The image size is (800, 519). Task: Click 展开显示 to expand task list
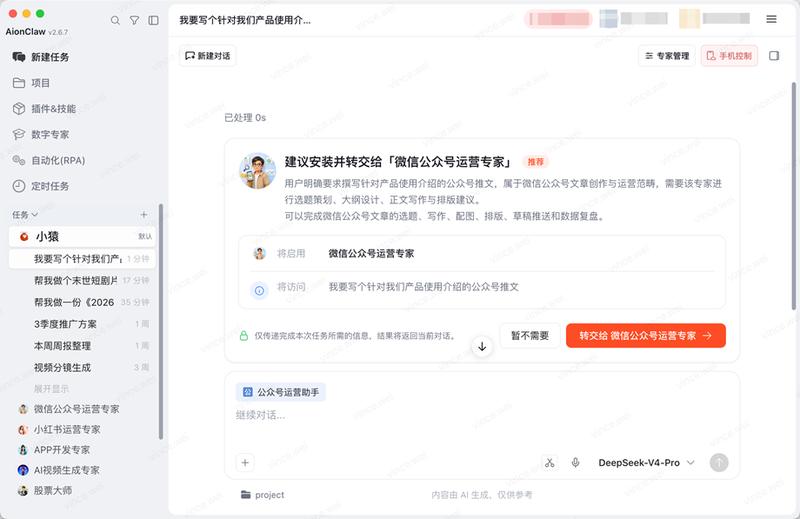pyautogui.click(x=51, y=389)
